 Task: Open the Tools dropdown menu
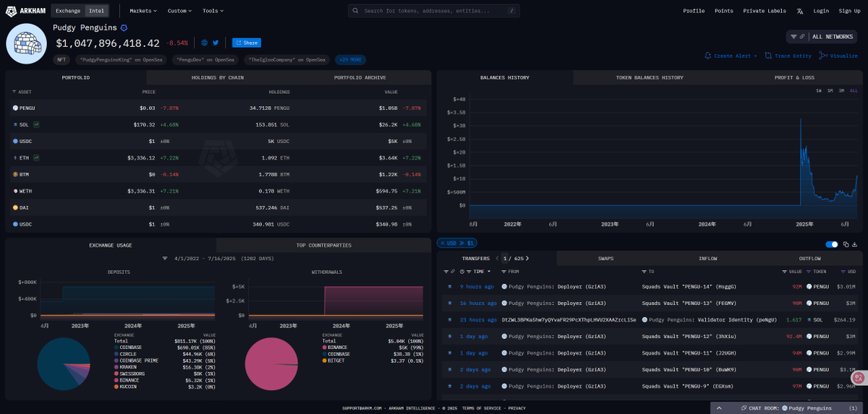click(x=213, y=11)
